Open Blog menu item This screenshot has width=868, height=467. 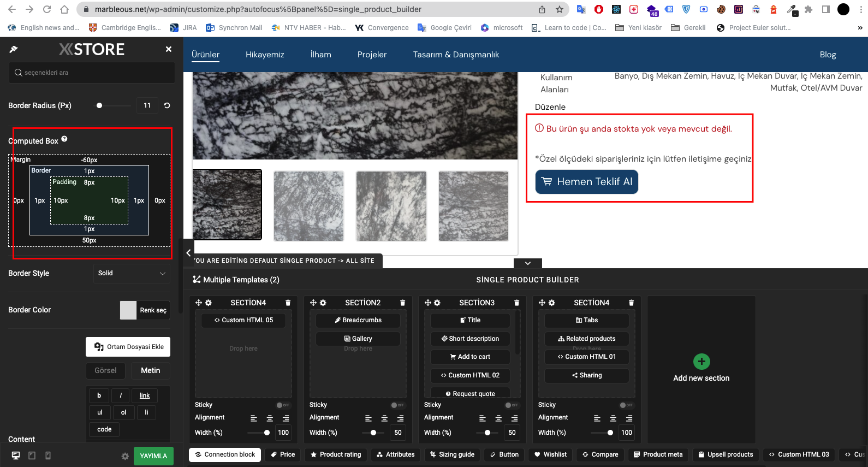pos(828,55)
